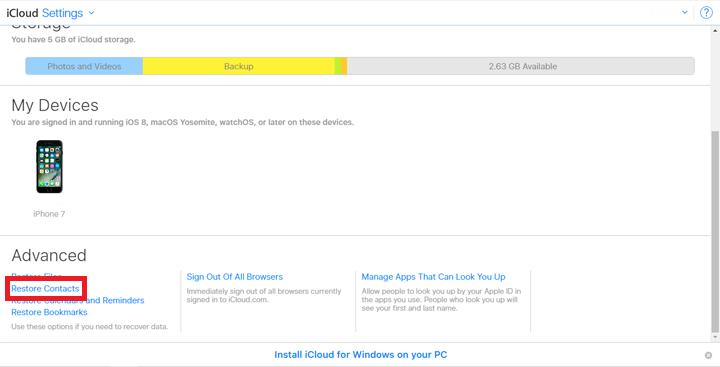Expand the Settings app switcher chevron
Image resolution: width=720 pixels, height=367 pixels.
pyautogui.click(x=91, y=13)
